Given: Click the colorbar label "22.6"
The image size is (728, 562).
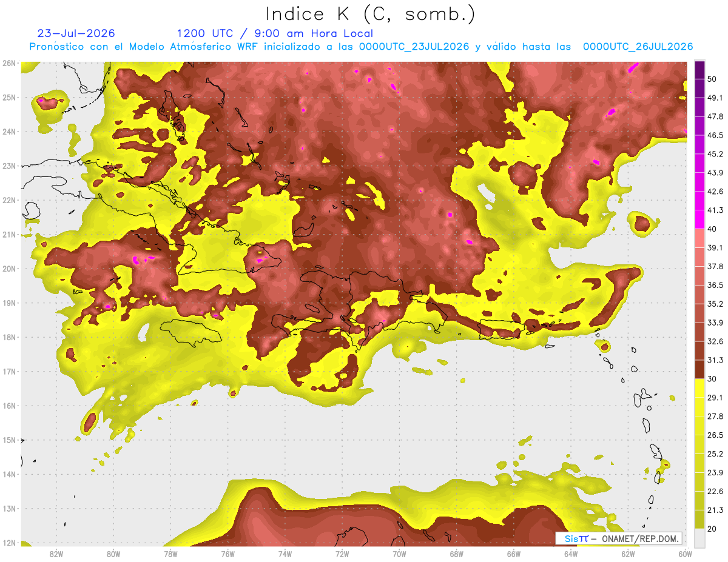Looking at the screenshot, I should tap(715, 492).
